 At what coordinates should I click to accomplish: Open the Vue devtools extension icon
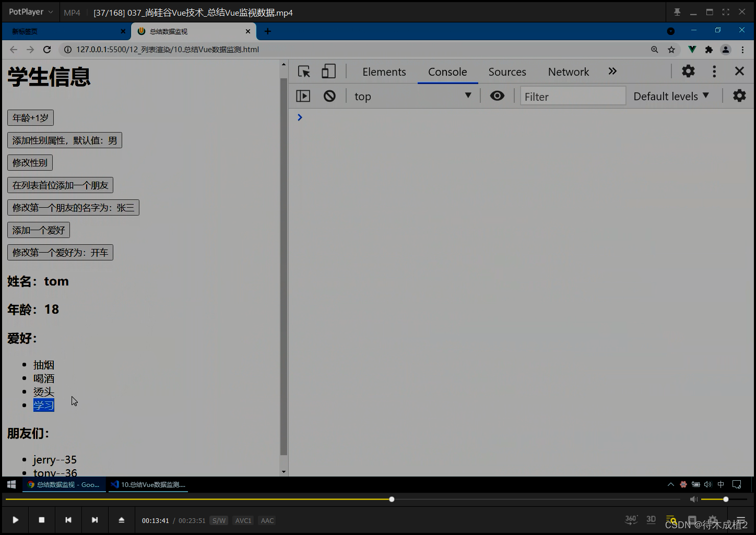coord(692,50)
